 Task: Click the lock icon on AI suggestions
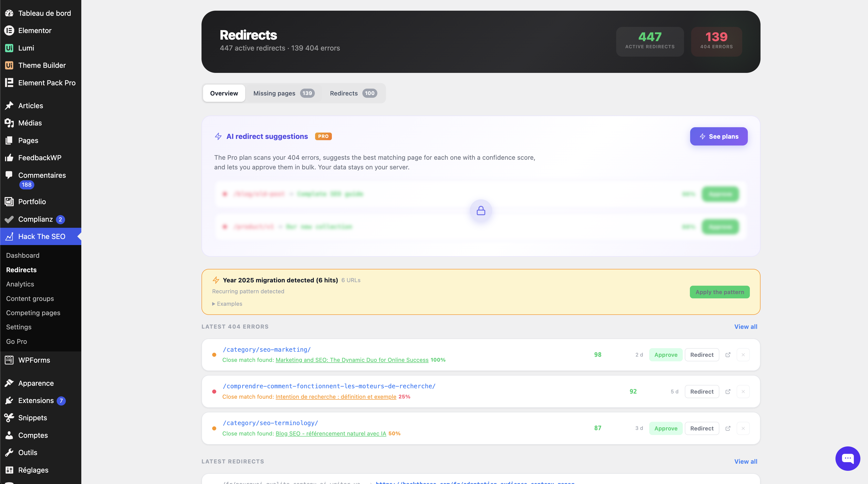pos(481,211)
